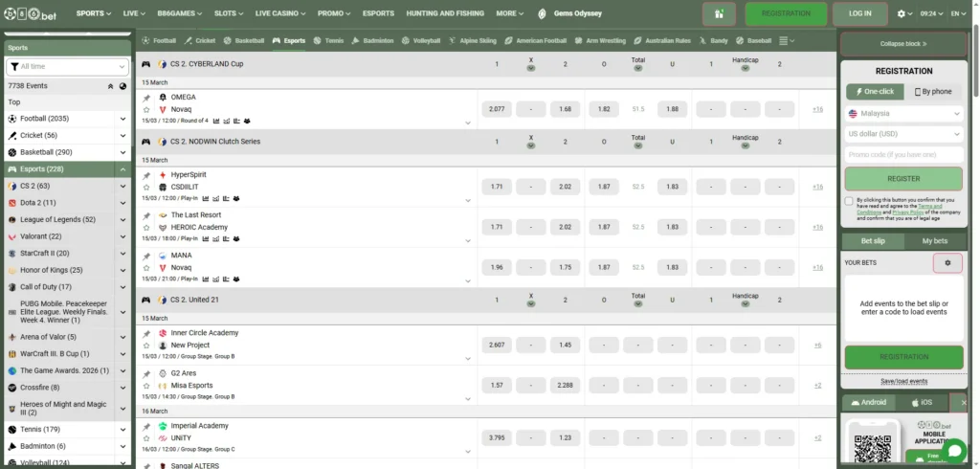
Task: Pin the HyperSpirit vs CSDIILIT match
Action: (146, 176)
